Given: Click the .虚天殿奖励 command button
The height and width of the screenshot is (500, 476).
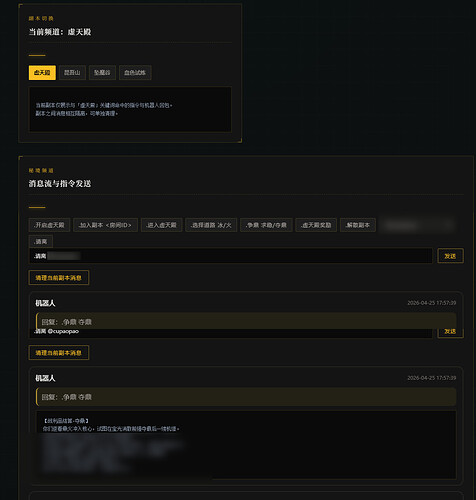Looking at the screenshot, I should tap(316, 225).
